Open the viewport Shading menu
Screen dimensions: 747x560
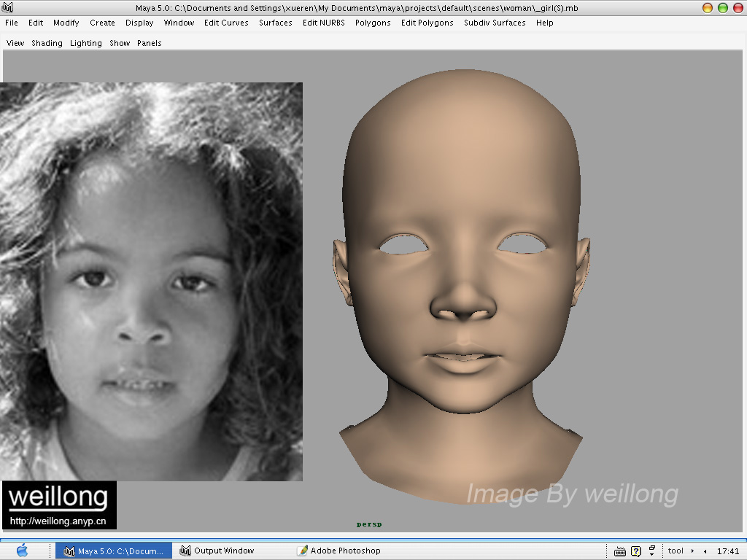tap(47, 43)
